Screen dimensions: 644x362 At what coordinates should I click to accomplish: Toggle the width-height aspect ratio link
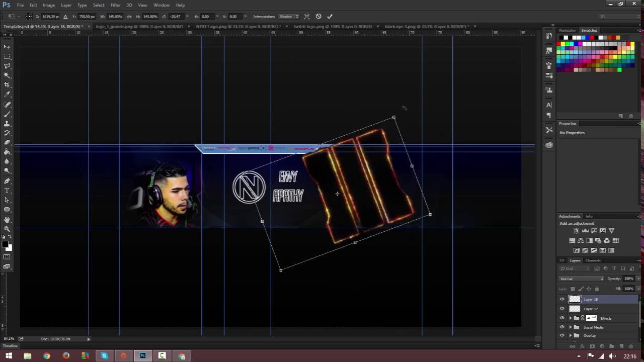click(x=130, y=17)
